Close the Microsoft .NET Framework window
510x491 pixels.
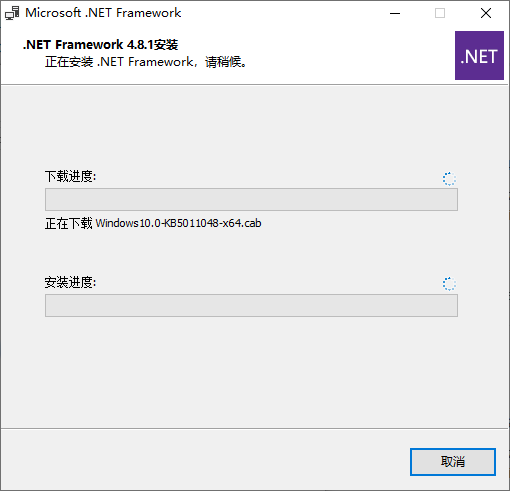coord(486,13)
